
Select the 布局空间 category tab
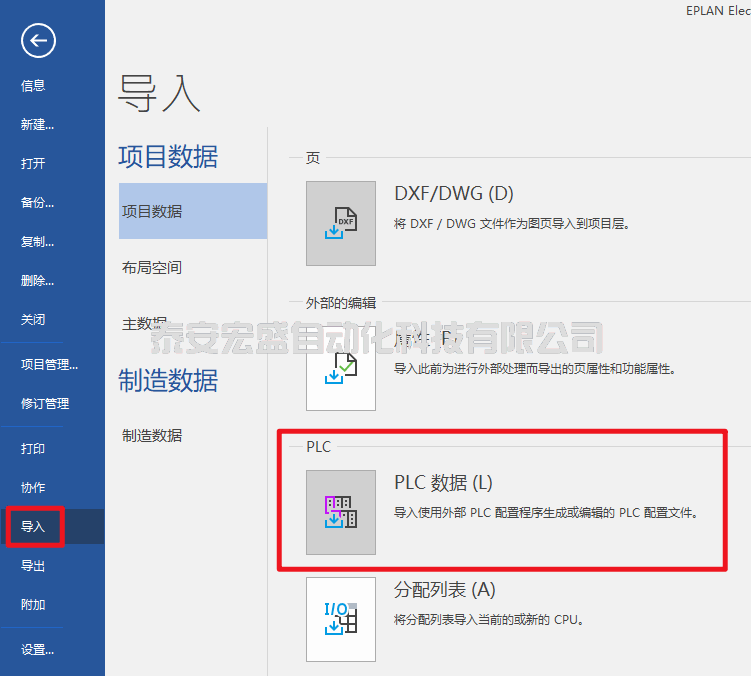pos(152,268)
